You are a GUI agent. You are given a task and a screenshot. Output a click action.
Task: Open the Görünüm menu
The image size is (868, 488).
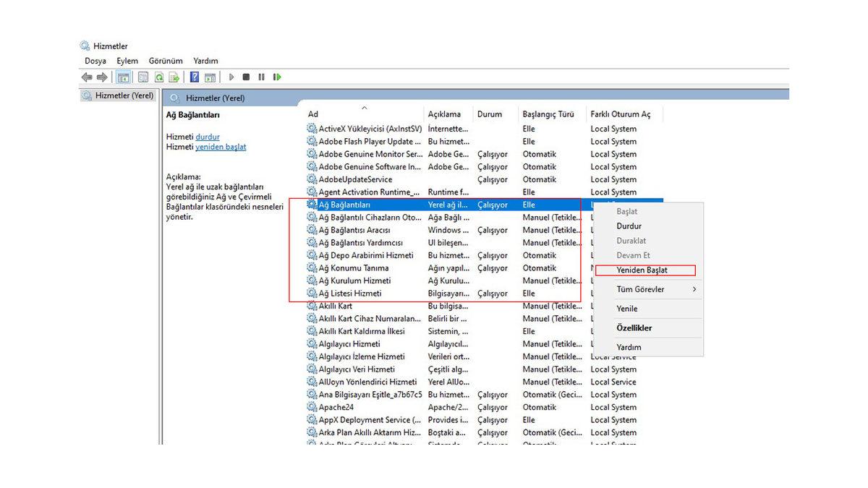(x=166, y=61)
